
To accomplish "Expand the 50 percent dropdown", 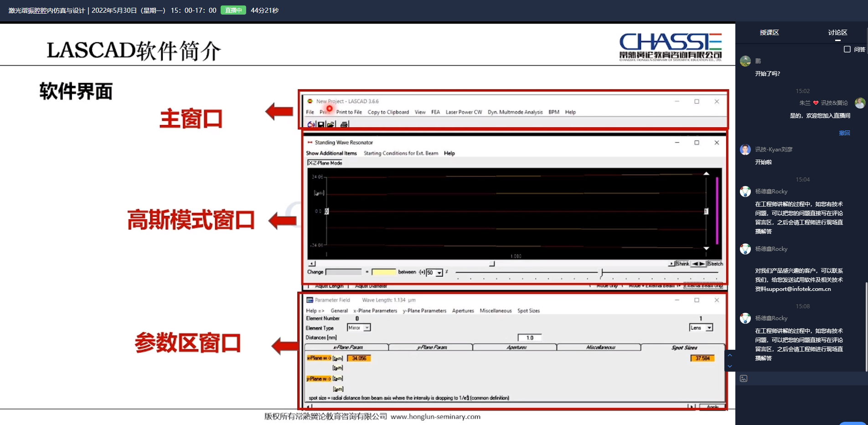I will (x=439, y=273).
